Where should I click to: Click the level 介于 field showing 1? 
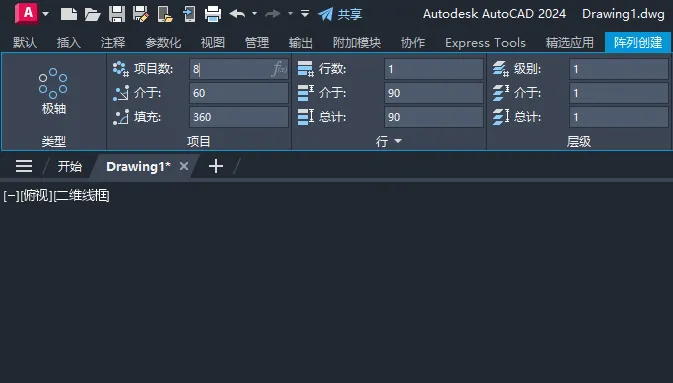[619, 93]
